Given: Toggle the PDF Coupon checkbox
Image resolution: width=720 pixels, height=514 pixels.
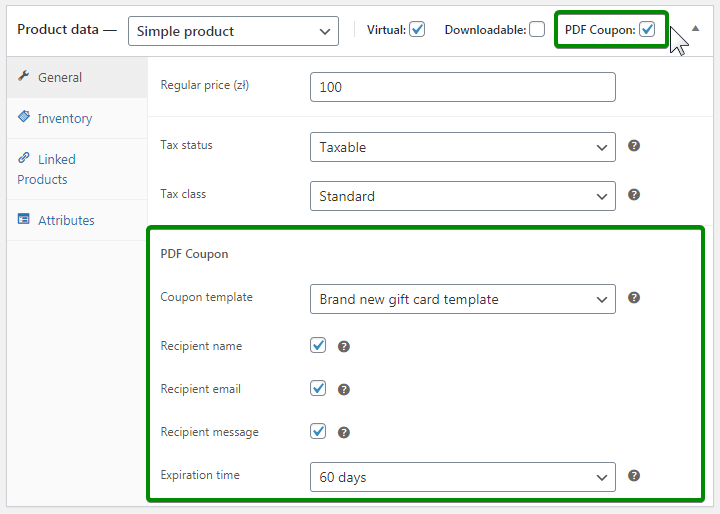Looking at the screenshot, I should tap(647, 29).
